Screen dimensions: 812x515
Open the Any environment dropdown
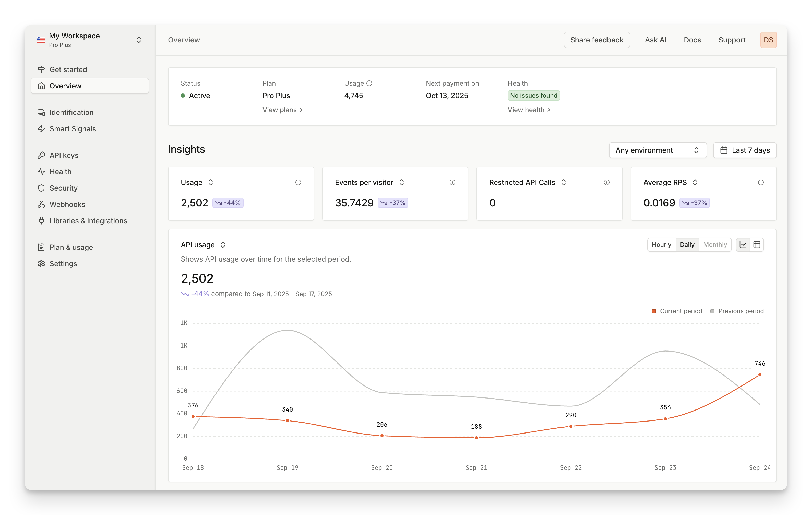[657, 150]
